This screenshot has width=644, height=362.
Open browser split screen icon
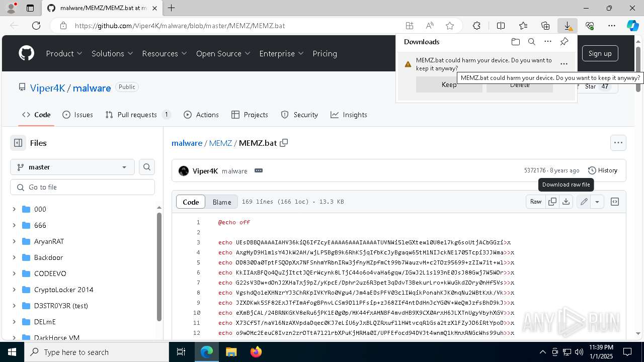pyautogui.click(x=501, y=26)
